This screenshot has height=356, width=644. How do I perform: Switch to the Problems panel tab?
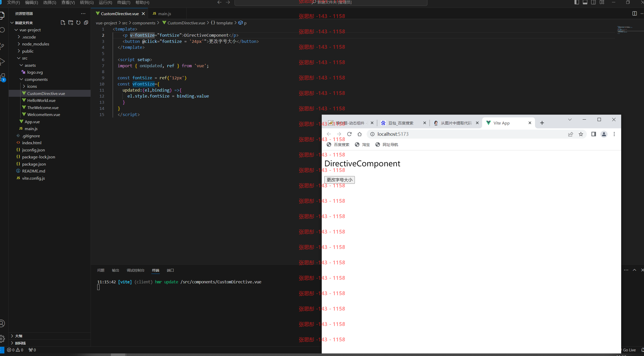pyautogui.click(x=101, y=270)
